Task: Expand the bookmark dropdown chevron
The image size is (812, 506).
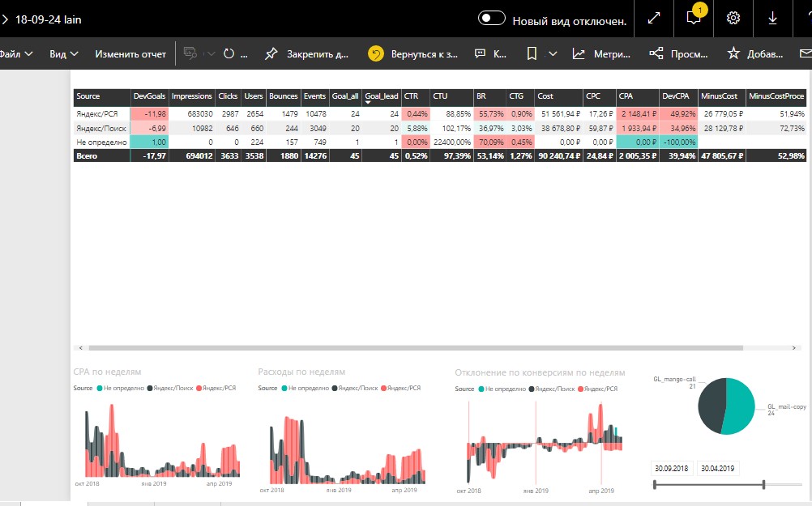Action: [x=553, y=53]
